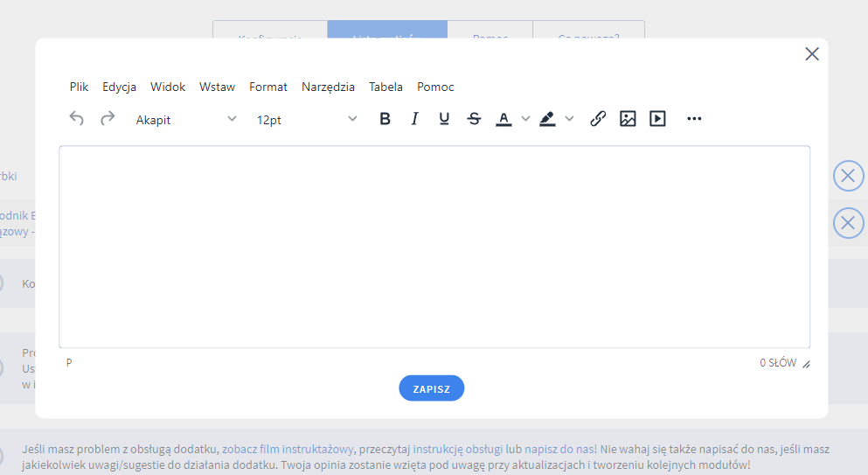Viewport: 868px width, 475px height.
Task: Save content with the ZAPISZ button
Action: (x=431, y=388)
